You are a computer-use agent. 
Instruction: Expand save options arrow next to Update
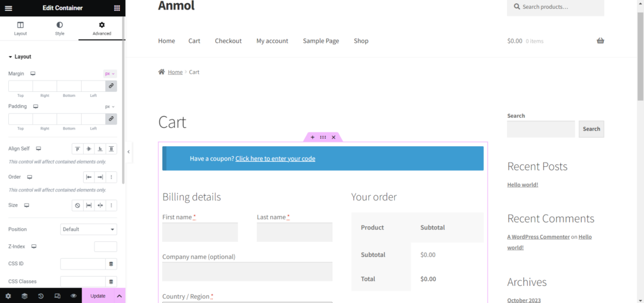[x=119, y=296]
